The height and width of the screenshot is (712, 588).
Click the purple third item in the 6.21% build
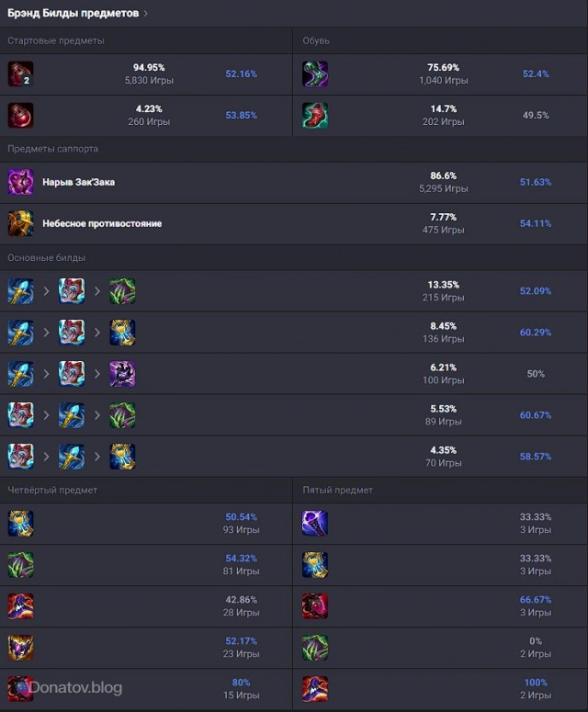coord(122,374)
